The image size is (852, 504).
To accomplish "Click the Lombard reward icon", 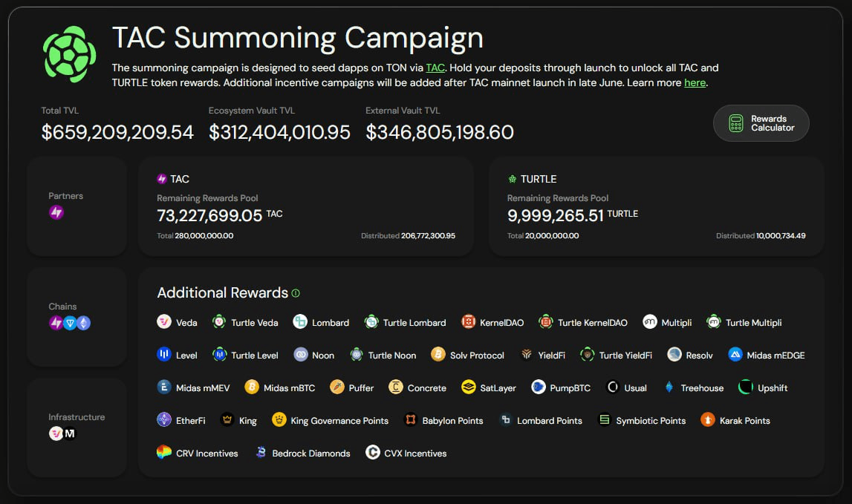I will coord(300,322).
